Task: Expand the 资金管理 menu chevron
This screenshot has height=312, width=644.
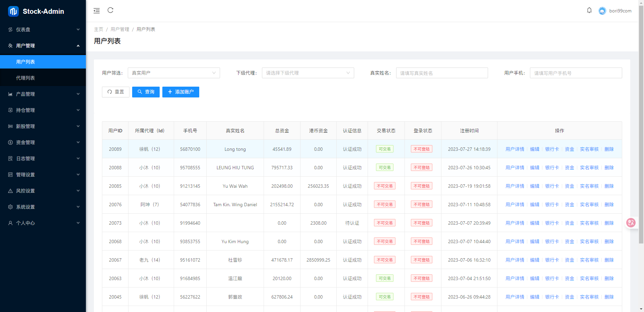Action: pyautogui.click(x=78, y=142)
